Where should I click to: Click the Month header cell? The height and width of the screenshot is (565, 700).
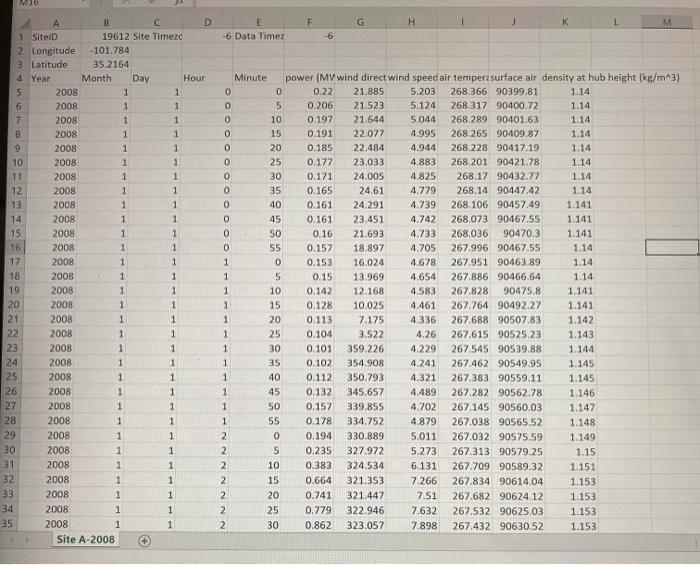[x=104, y=79]
